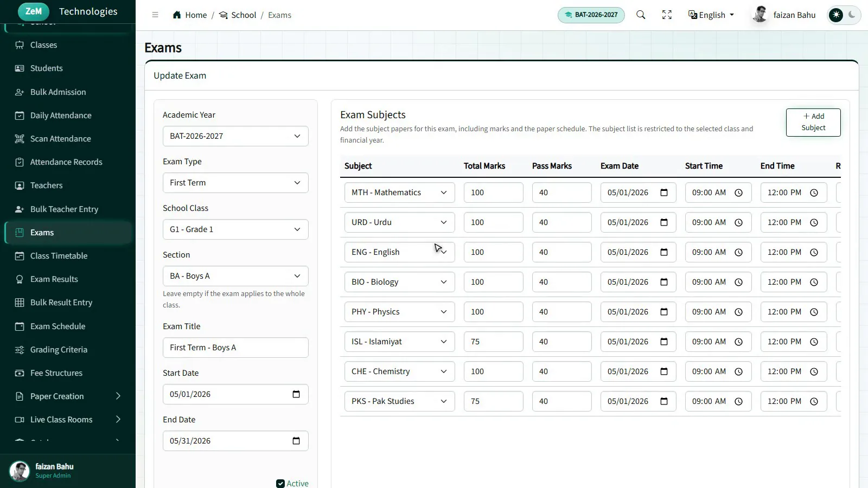Click the Bulk Result Entry grid icon
Image resolution: width=868 pixels, height=488 pixels.
[20, 303]
